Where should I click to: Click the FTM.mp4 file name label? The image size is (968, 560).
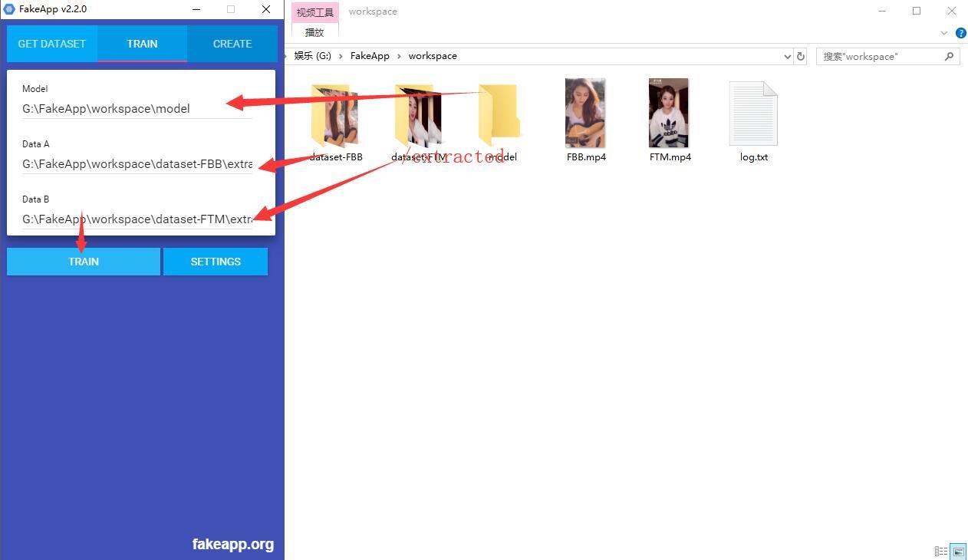click(x=670, y=156)
